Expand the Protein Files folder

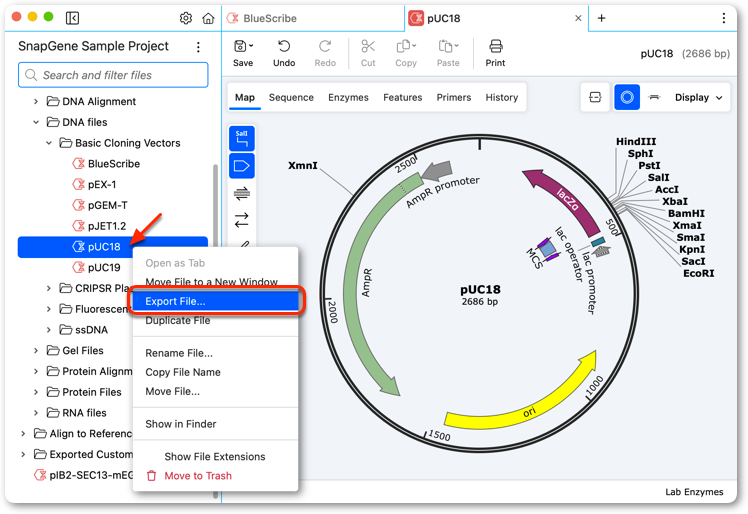pyautogui.click(x=36, y=392)
